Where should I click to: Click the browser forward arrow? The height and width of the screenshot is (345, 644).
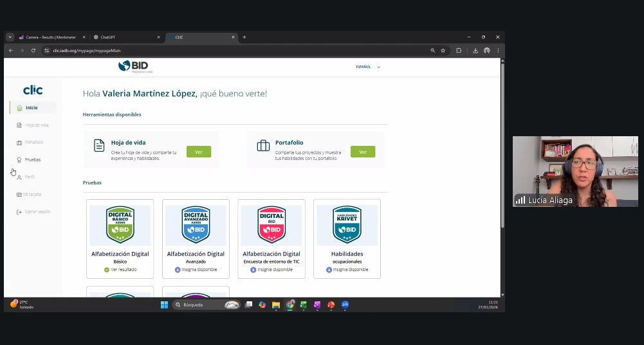tap(22, 51)
